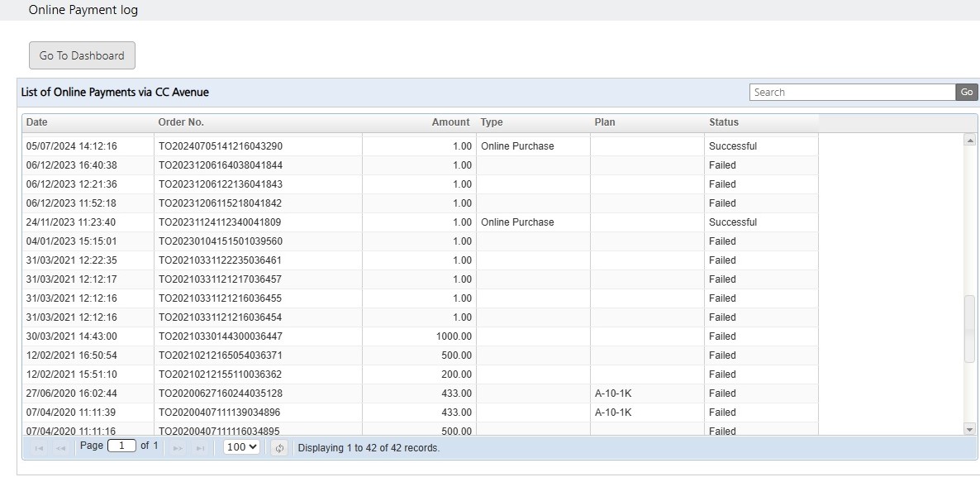The image size is (980, 477).
Task: Click next page icon in pager
Action: [x=178, y=448]
